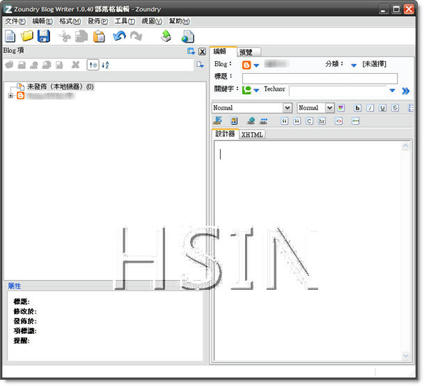Click the C labeled formatting icon
Screen dimensions: 424x386
[x=309, y=121]
